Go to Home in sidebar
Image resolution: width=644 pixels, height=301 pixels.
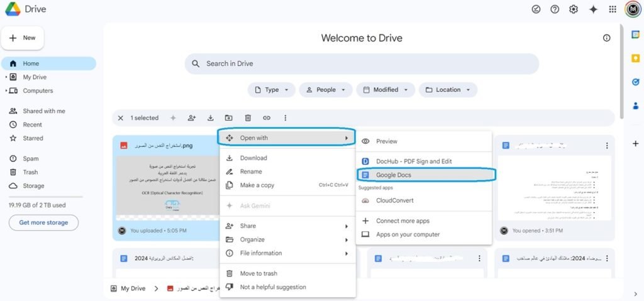[48, 63]
